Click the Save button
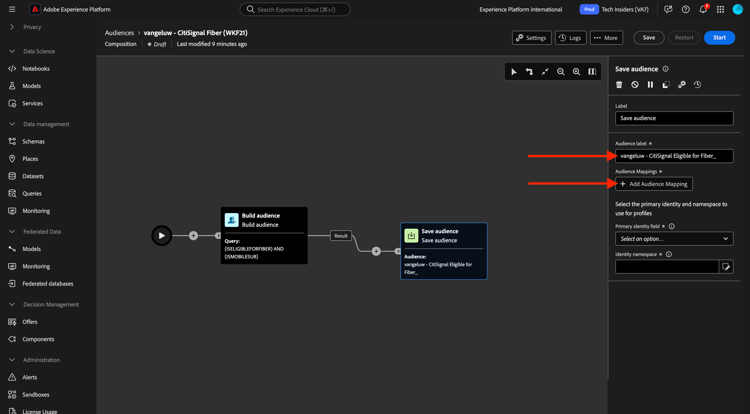The image size is (750, 414). [649, 38]
